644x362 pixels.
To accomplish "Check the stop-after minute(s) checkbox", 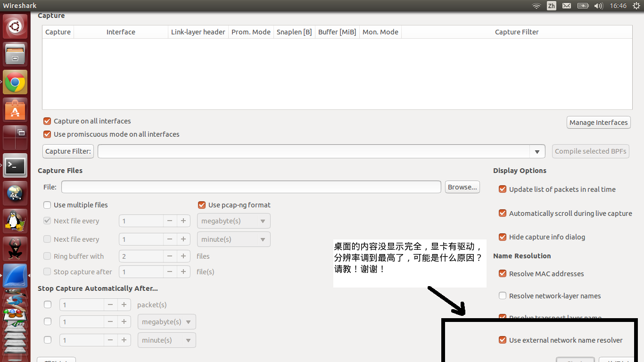I will tap(47, 340).
